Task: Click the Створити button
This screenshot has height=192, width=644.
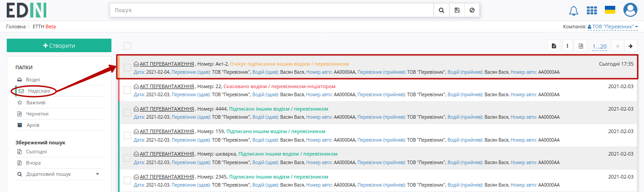Action: (59, 45)
